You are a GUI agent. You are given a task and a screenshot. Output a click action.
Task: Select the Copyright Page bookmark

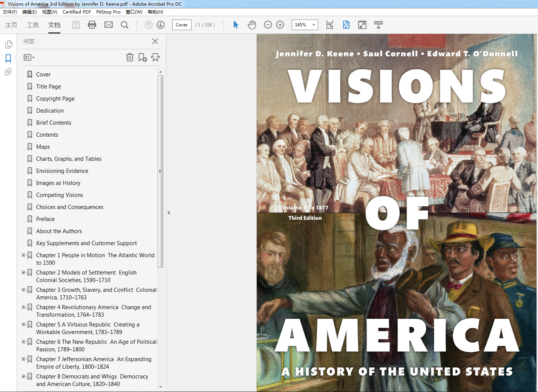[55, 99]
